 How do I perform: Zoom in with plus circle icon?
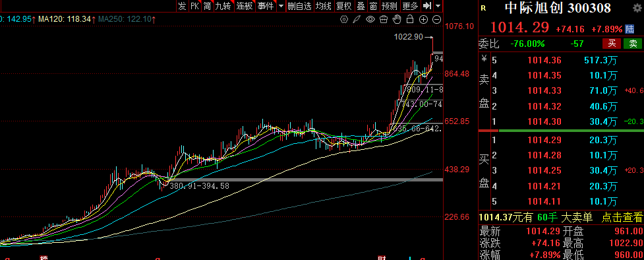(423, 19)
